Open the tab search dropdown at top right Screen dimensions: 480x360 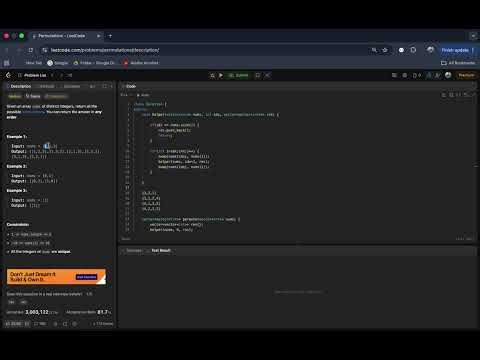pyautogui.click(x=473, y=36)
